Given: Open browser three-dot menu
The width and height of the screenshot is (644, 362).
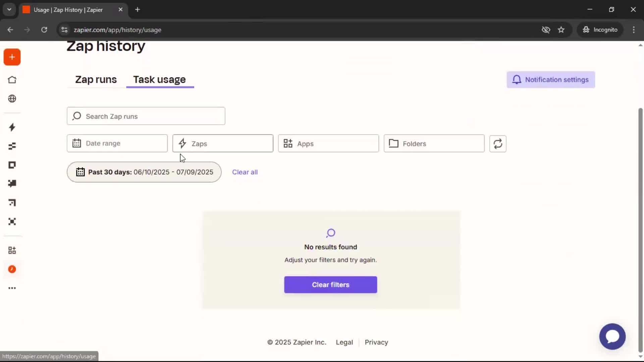Looking at the screenshot, I should coord(634,30).
